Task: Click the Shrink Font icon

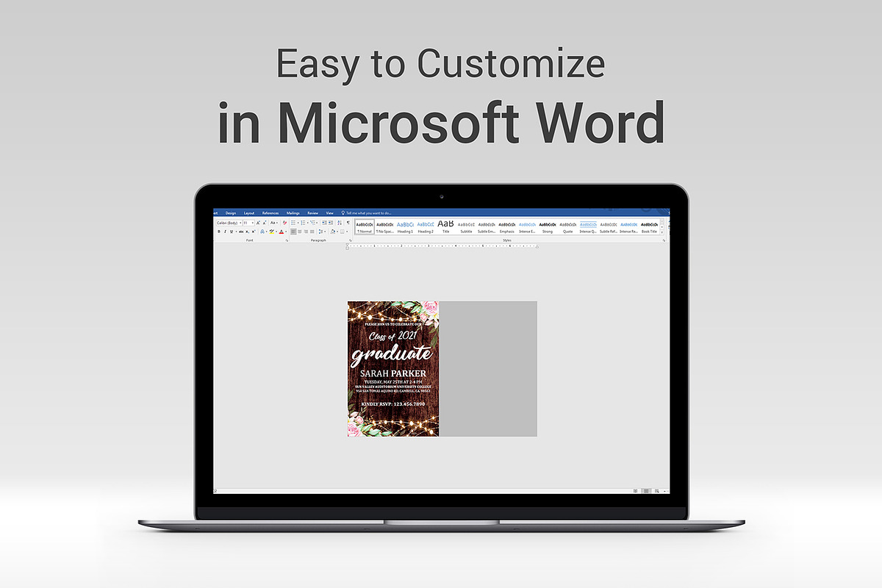Action: pos(265,223)
